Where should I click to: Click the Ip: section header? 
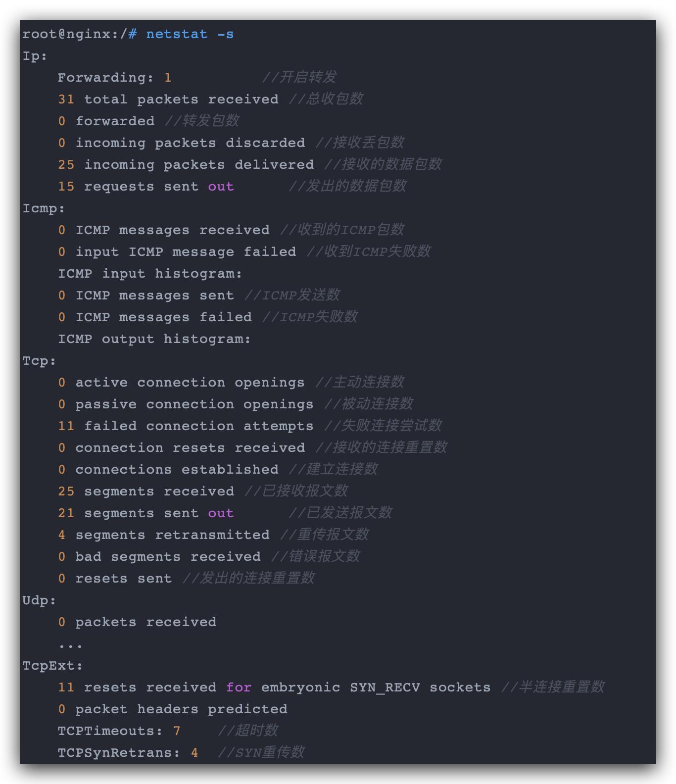(x=35, y=56)
